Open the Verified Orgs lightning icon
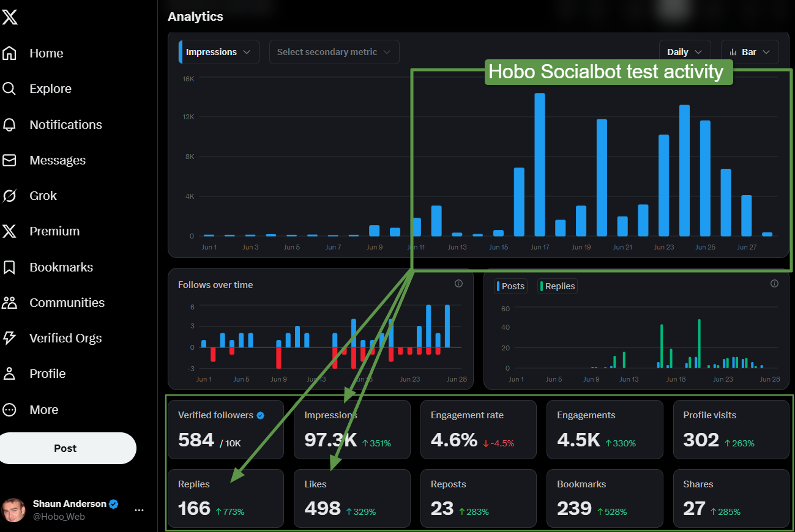 [x=9, y=338]
